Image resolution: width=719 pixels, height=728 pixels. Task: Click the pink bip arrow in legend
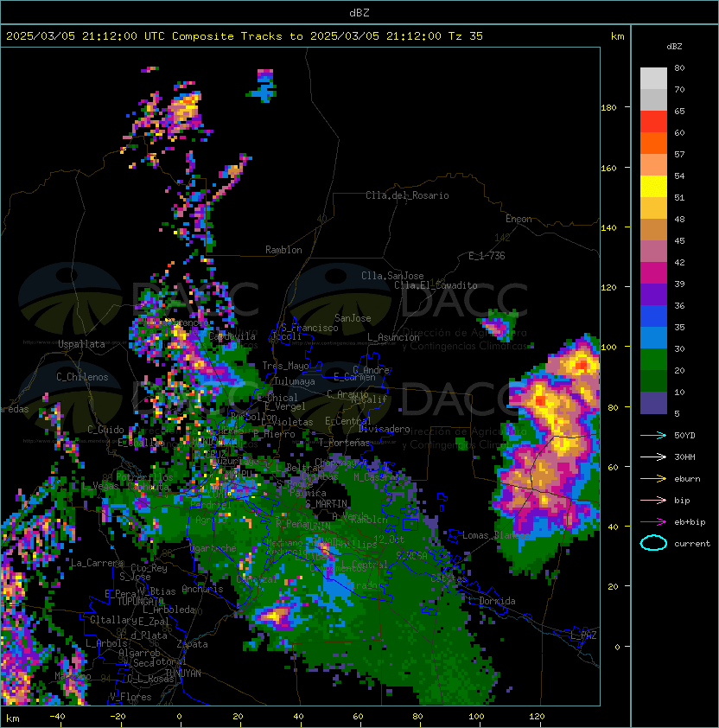point(653,501)
